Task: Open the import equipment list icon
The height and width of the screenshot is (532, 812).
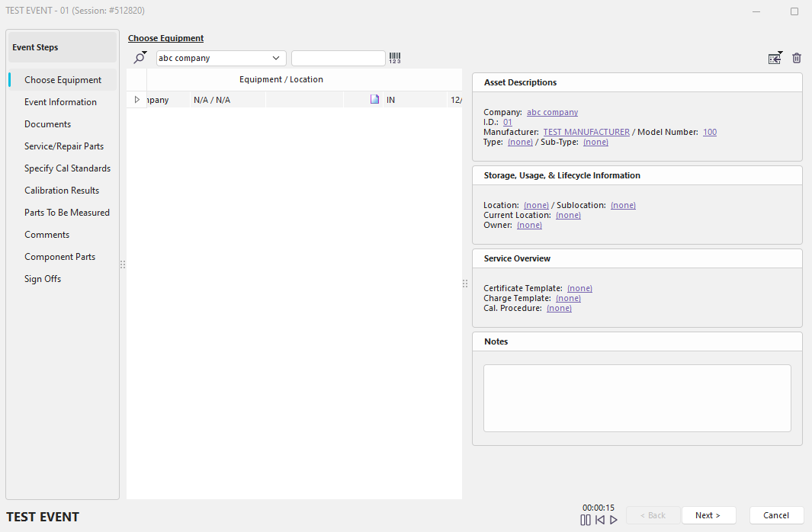Action: (x=775, y=58)
